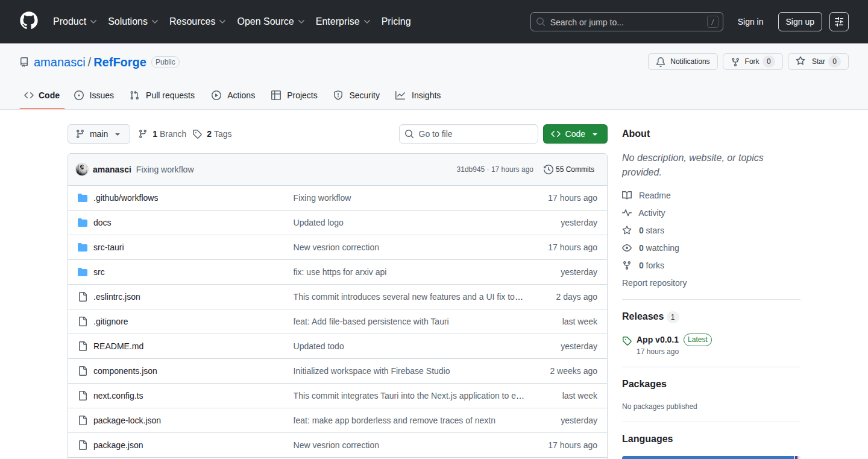Image resolution: width=868 pixels, height=459 pixels.
Task: Click the magnifier icon in header search
Action: 541,22
